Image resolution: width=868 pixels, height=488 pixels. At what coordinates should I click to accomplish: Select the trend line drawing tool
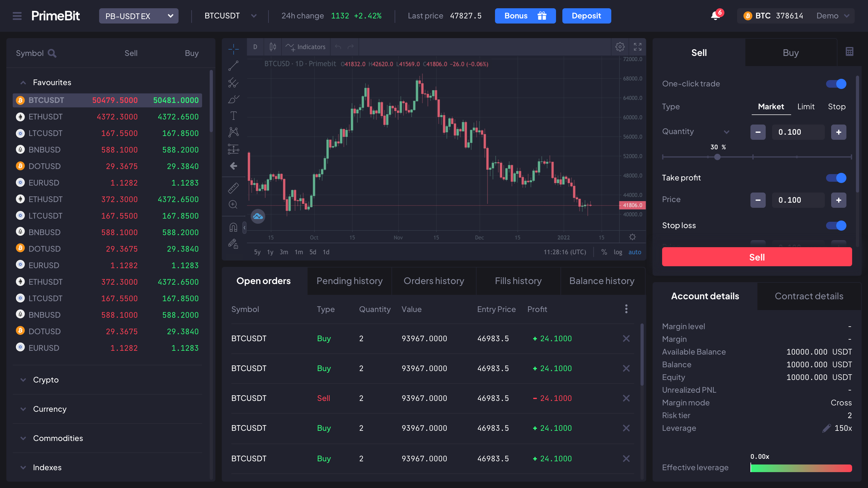tap(233, 66)
